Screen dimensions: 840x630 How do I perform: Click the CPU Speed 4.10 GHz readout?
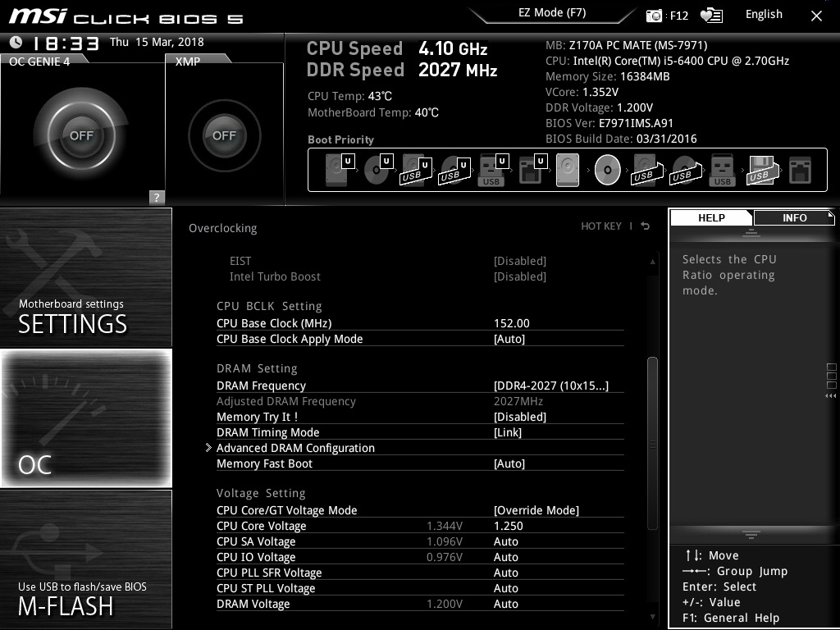click(397, 48)
